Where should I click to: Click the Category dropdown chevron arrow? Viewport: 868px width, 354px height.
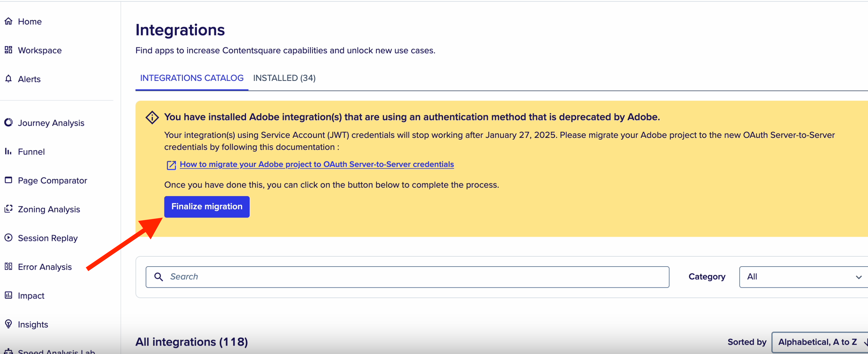(x=858, y=277)
